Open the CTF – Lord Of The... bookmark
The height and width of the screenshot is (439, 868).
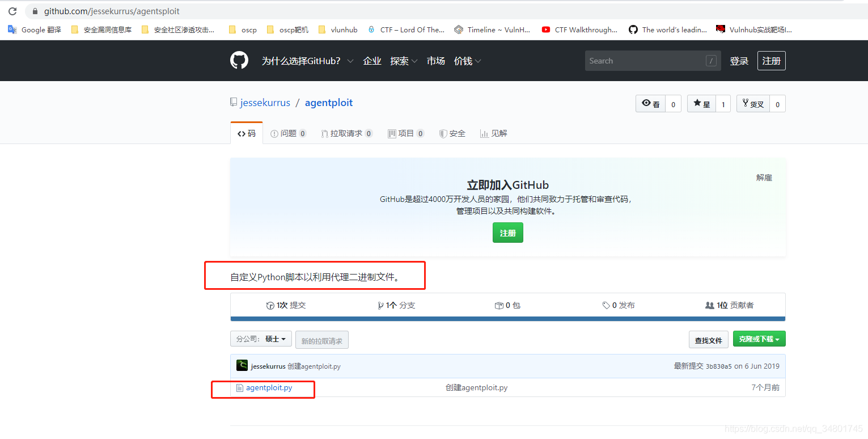[x=406, y=29]
